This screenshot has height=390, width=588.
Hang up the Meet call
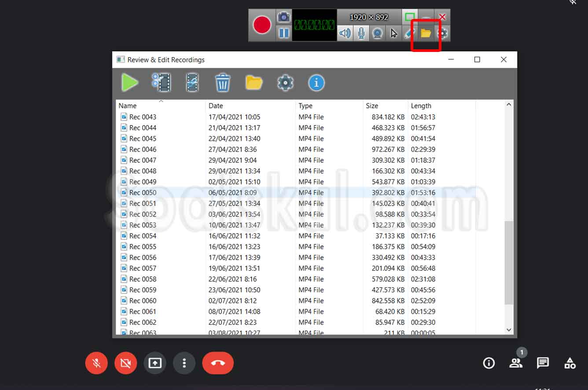218,363
